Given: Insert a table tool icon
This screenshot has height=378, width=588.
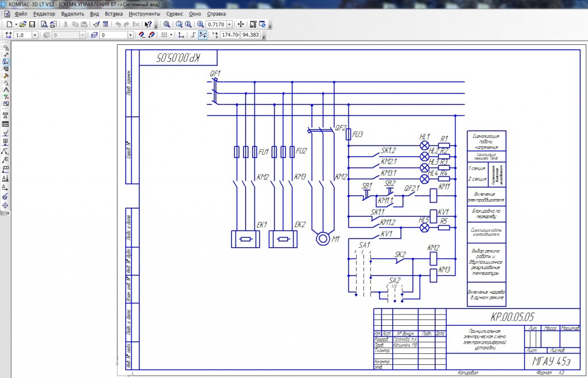Looking at the screenshot, I should click(5, 124).
